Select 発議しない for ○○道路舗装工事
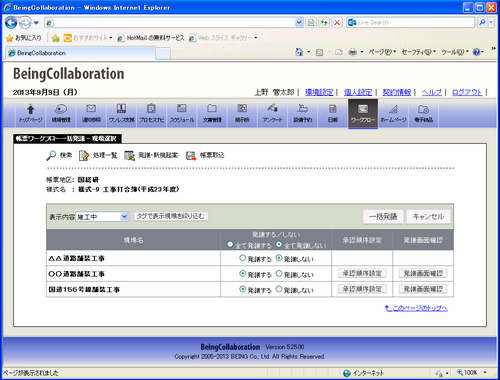Viewport: 500px width, 380px height. tap(279, 274)
